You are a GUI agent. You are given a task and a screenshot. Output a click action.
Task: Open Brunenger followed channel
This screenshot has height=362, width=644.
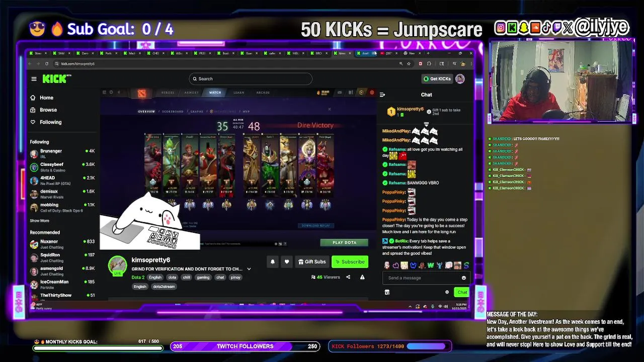tap(62, 153)
